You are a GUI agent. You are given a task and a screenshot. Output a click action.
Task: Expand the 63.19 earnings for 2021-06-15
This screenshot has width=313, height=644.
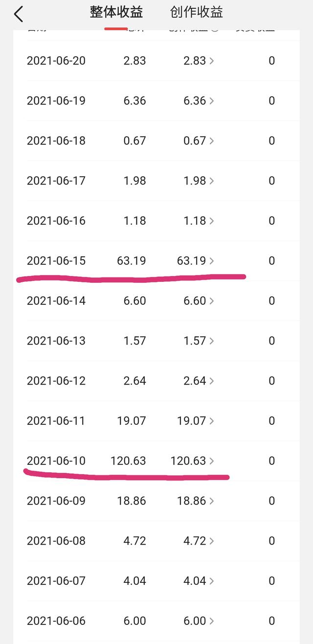click(x=211, y=261)
